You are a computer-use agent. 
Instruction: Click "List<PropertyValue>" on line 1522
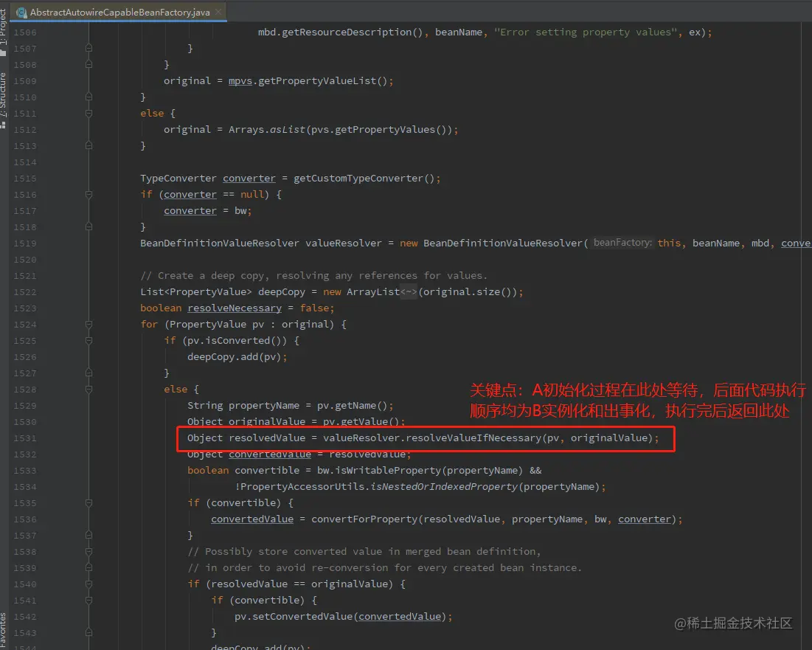[195, 291]
